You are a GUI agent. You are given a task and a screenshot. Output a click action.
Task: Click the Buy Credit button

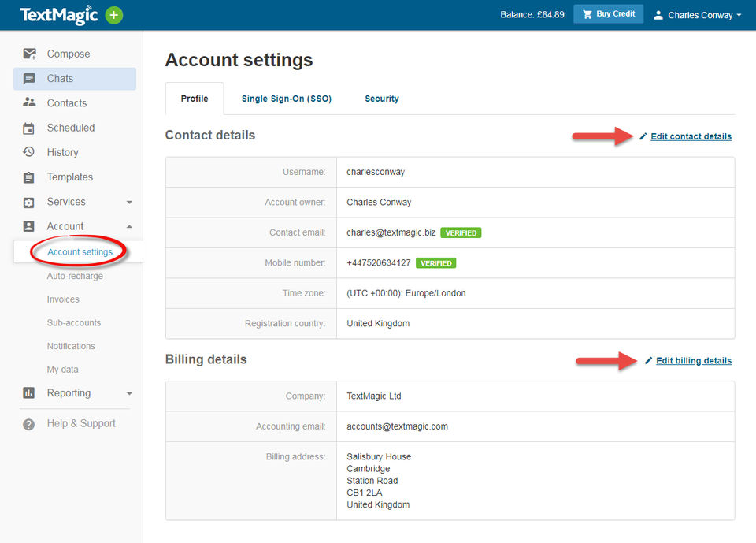(608, 14)
